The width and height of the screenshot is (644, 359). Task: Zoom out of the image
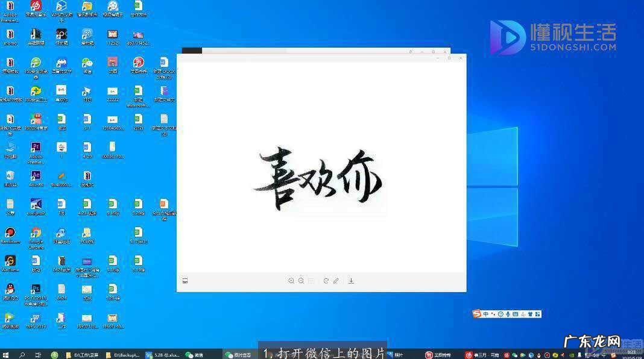coord(301,281)
